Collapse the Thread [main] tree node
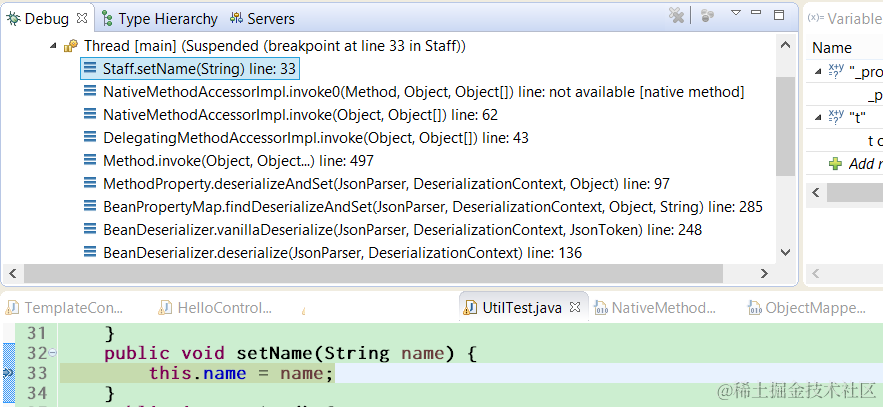Image resolution: width=883 pixels, height=407 pixels. pyautogui.click(x=53, y=46)
